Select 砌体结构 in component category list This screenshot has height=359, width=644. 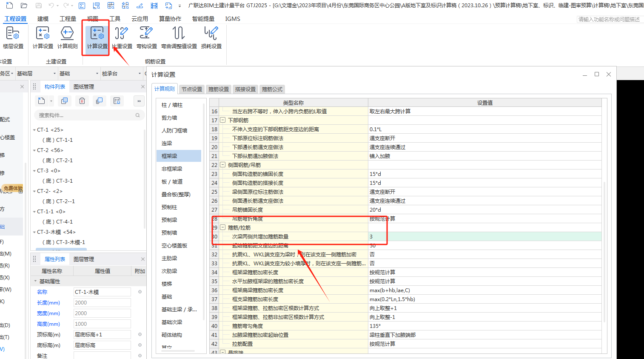179,335
